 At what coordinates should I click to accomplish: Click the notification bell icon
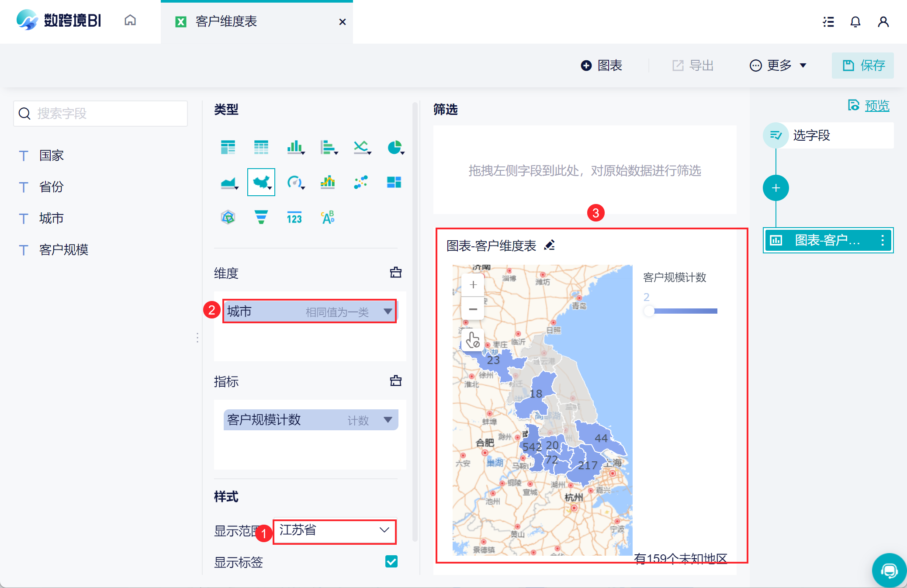point(855,22)
